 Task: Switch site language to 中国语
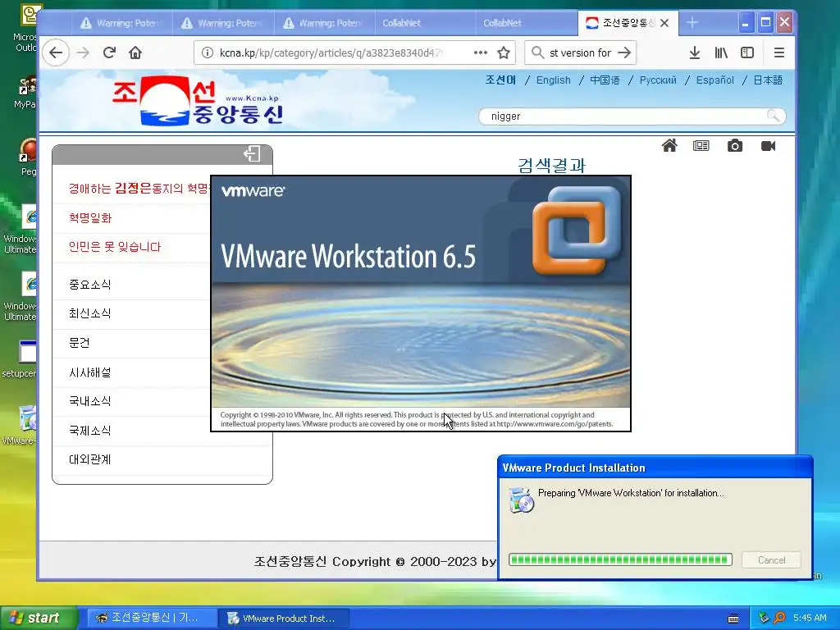[x=605, y=80]
